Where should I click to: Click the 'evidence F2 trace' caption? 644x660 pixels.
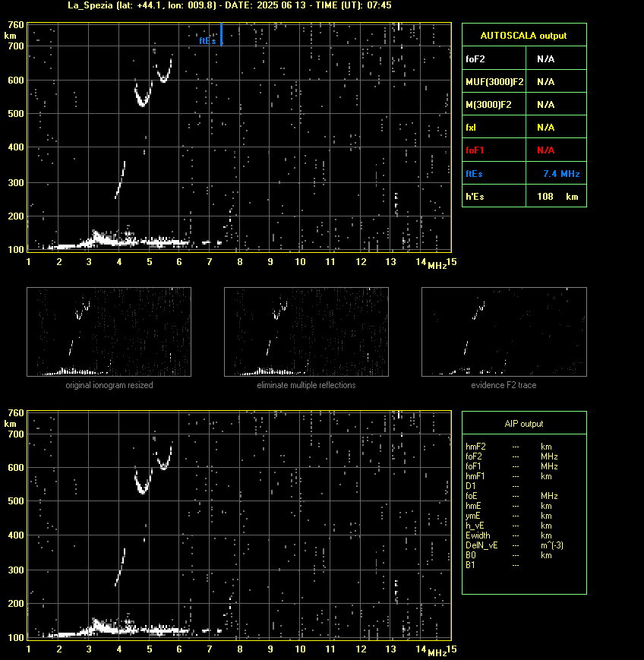click(x=504, y=385)
